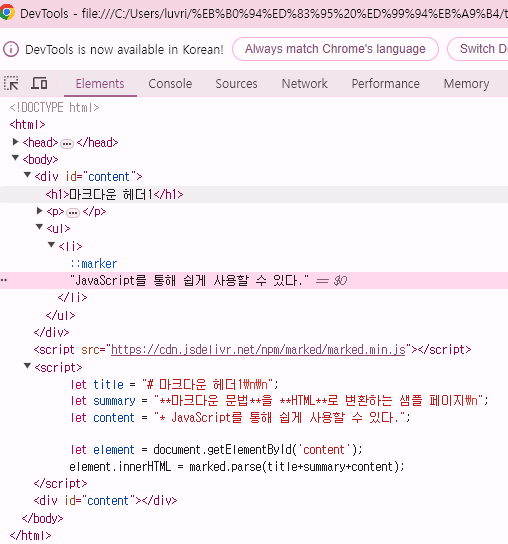Open the Performance tab

[x=386, y=84]
